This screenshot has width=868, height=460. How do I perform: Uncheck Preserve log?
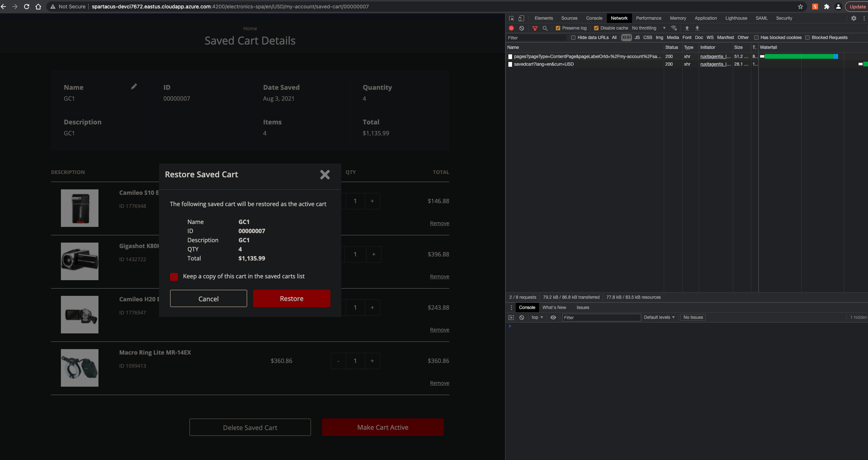[x=558, y=28]
